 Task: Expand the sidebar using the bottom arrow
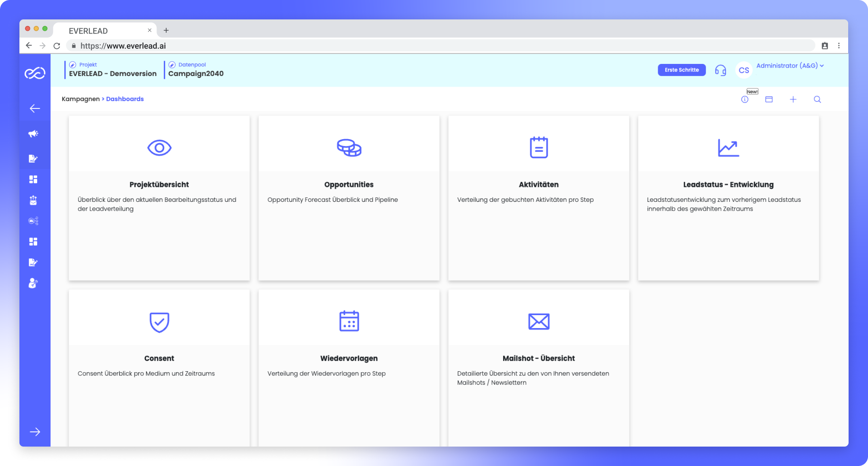pos(35,432)
